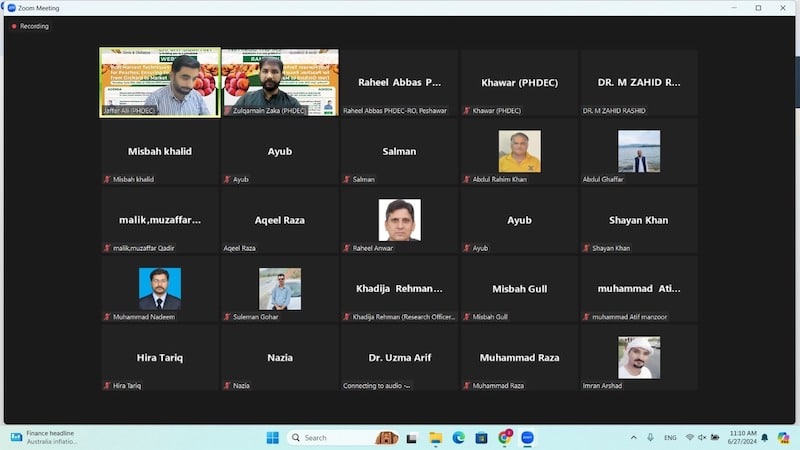This screenshot has height=450, width=800.
Task: Launch Microsoft Edge from the taskbar
Action: tap(459, 437)
